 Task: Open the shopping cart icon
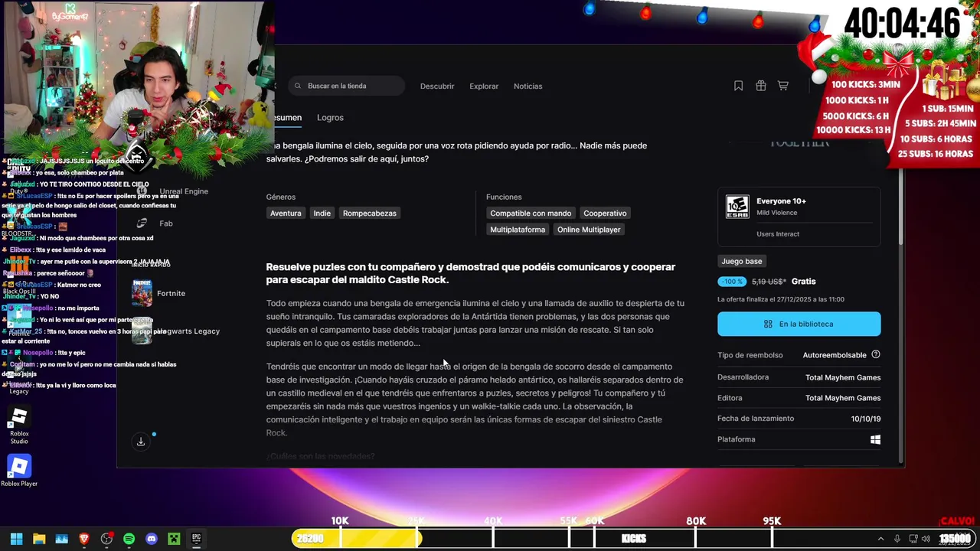(x=782, y=86)
